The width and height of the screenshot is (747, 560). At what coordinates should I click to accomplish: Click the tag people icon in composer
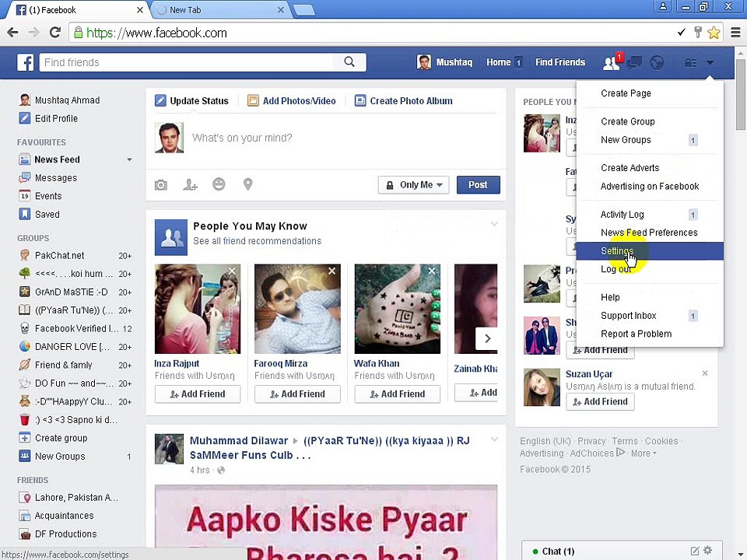pyautogui.click(x=190, y=185)
